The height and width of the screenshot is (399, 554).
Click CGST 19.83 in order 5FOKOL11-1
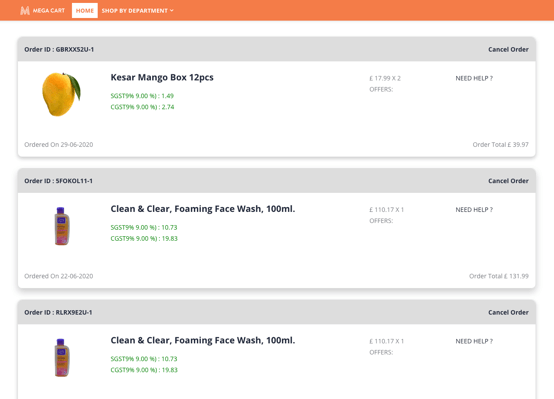(x=144, y=239)
